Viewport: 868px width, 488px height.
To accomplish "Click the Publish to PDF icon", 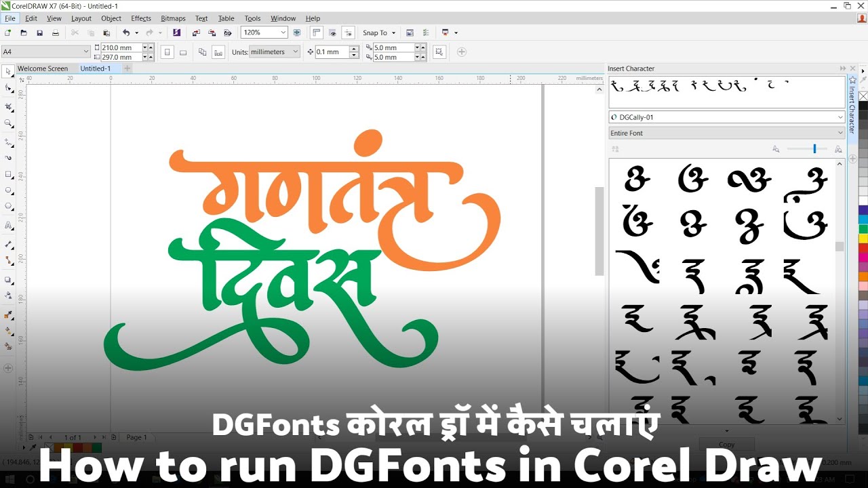I will point(228,33).
